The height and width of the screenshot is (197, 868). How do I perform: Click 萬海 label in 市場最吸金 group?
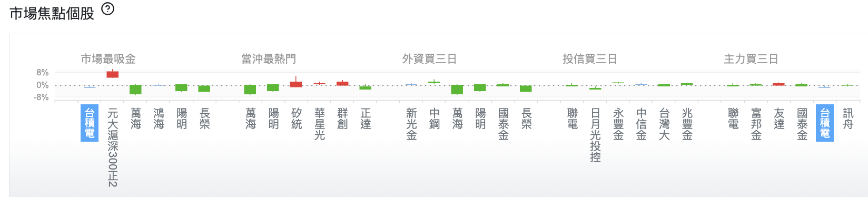(136, 119)
